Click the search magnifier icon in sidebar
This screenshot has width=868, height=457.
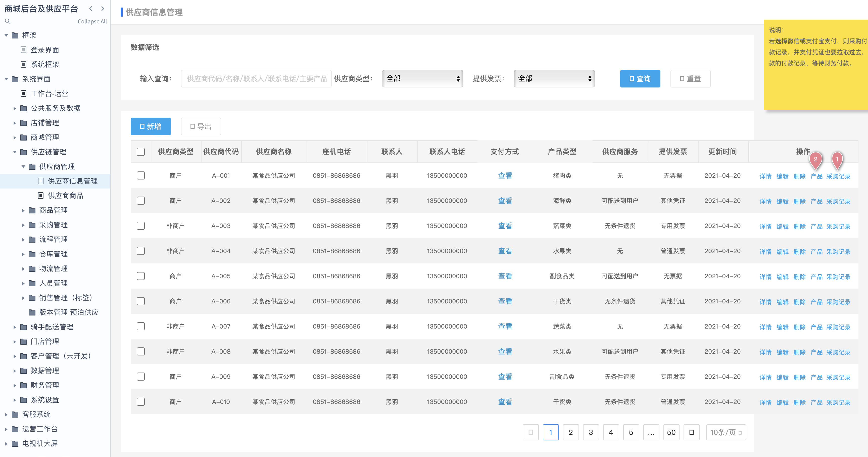8,21
